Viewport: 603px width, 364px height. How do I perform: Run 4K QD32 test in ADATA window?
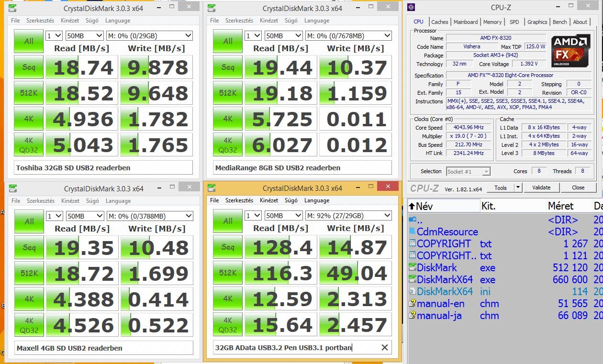(x=228, y=325)
